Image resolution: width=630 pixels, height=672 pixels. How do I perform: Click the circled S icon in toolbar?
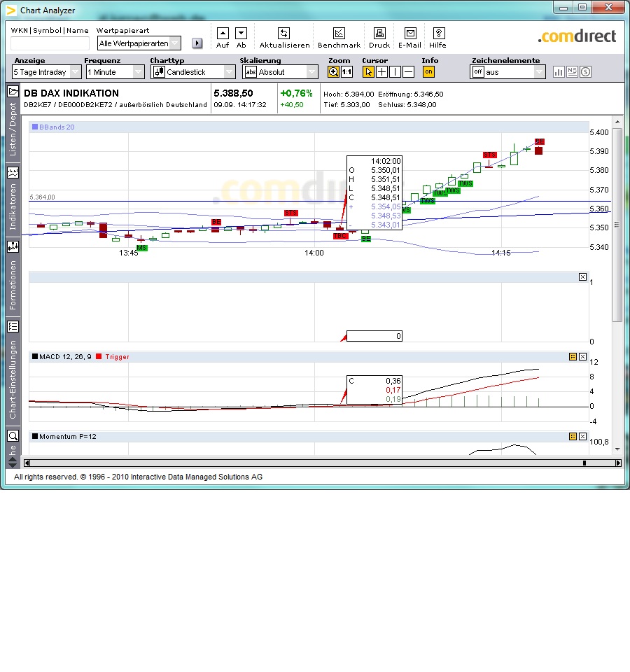(586, 72)
